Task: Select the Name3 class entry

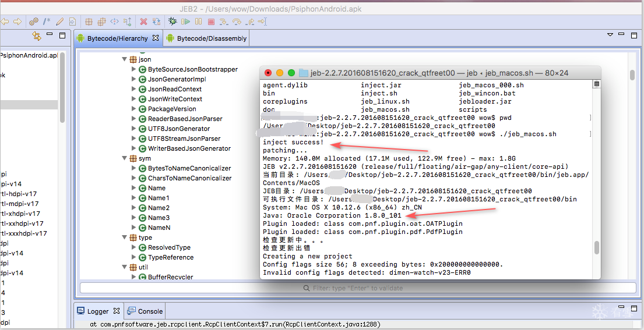Action: click(x=159, y=218)
